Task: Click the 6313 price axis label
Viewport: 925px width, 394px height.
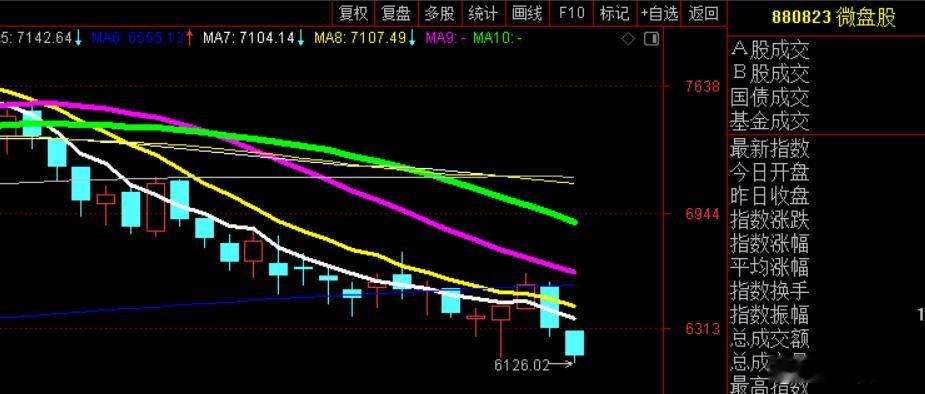Action: 703,329
